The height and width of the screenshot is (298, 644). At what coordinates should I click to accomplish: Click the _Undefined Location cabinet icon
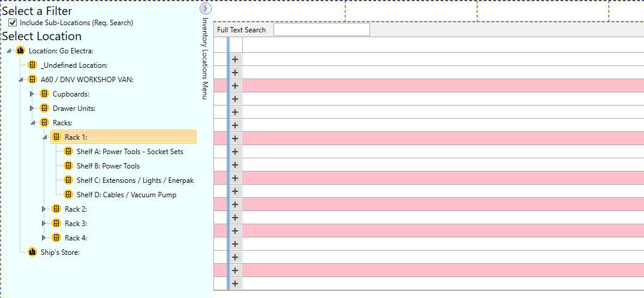[x=32, y=65]
